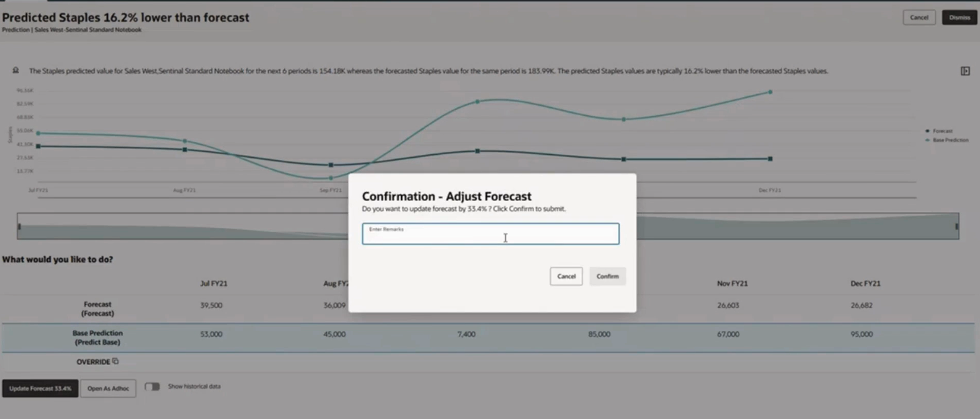Screen dimensions: 980x419
Task: Click the Forecast value 26,682 for Dec FY21
Action: 861,305
